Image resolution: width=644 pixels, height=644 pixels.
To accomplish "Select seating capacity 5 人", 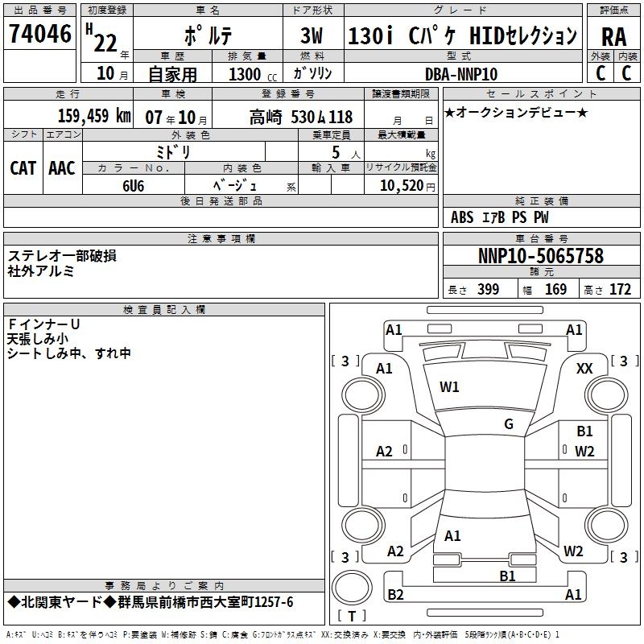I will (345, 152).
